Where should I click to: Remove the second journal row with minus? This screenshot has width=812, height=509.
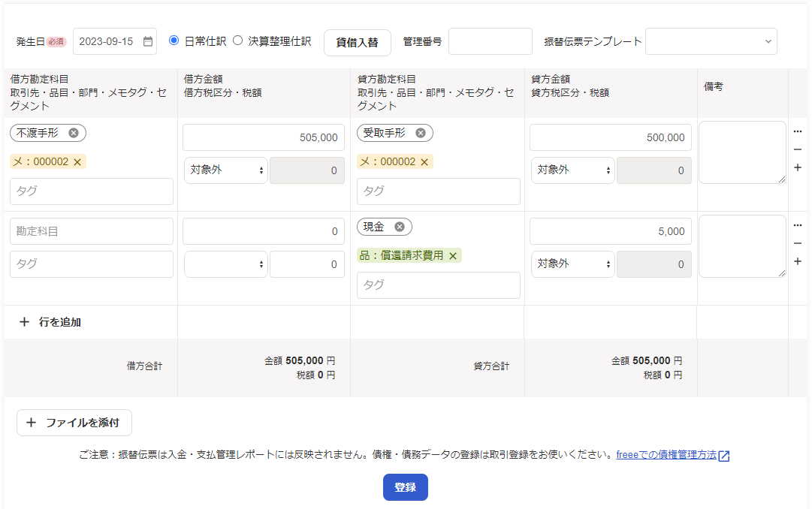coord(798,243)
